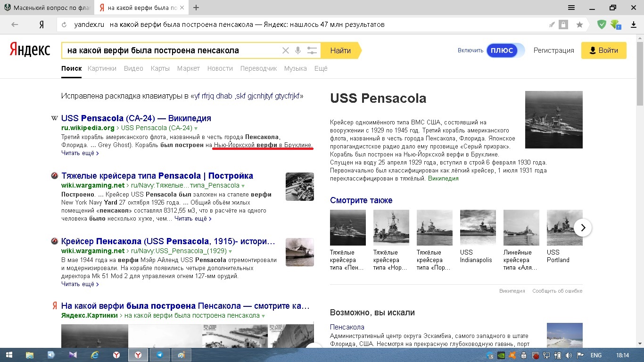The image size is (644, 362).
Task: Open the Регистрация link
Action: tap(554, 50)
